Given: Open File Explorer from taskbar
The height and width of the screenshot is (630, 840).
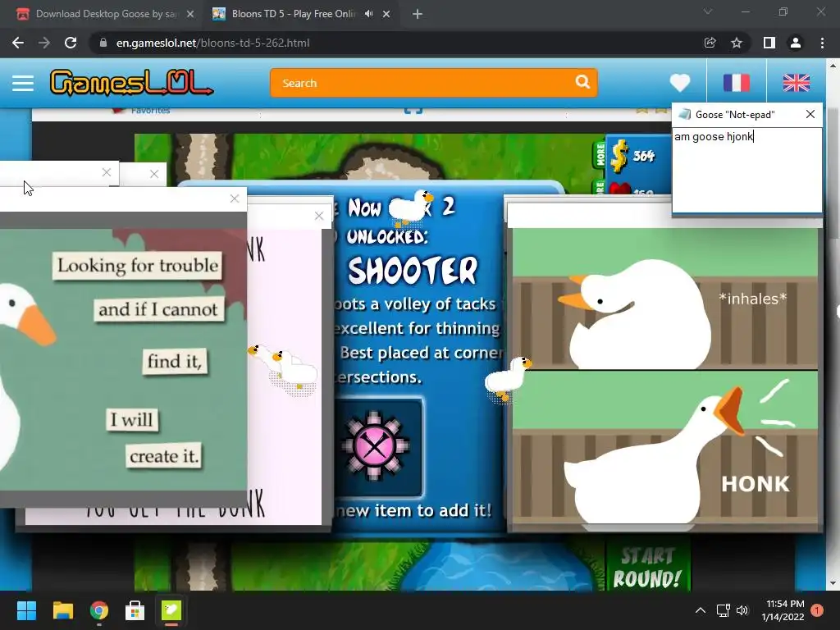Looking at the screenshot, I should (62, 610).
